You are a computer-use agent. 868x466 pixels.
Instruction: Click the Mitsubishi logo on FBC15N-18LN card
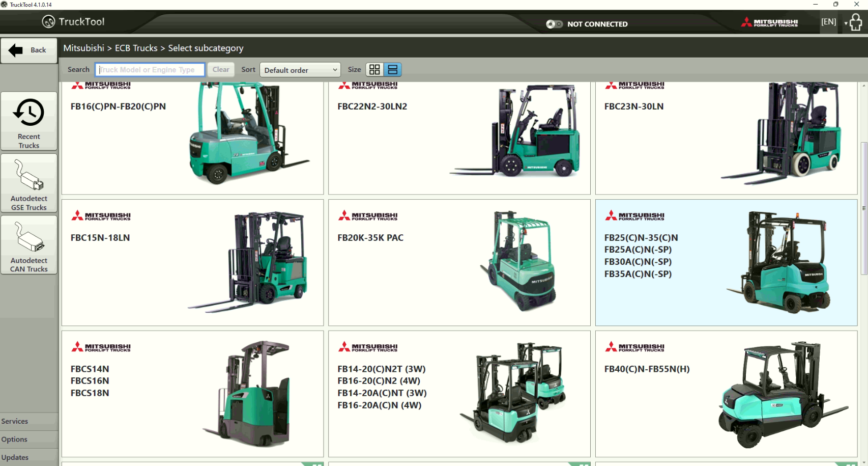coord(101,215)
